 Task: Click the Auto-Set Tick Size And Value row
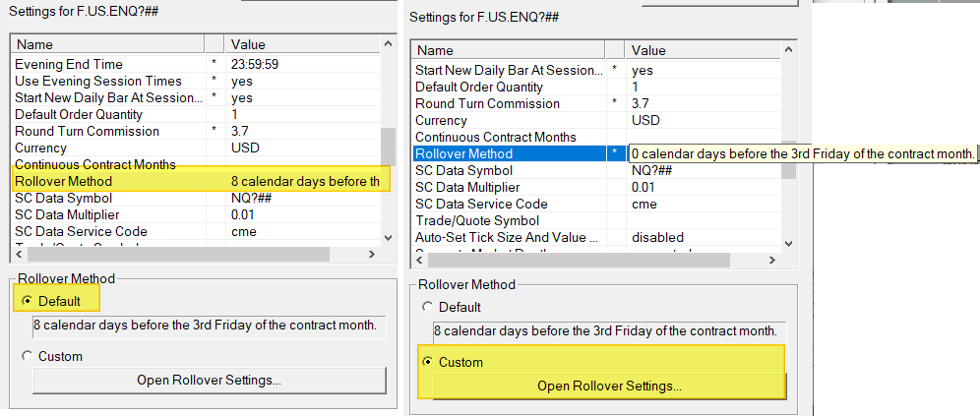507,237
